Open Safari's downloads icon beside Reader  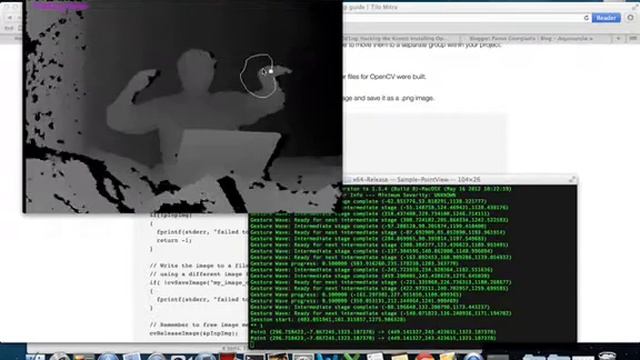pos(630,18)
